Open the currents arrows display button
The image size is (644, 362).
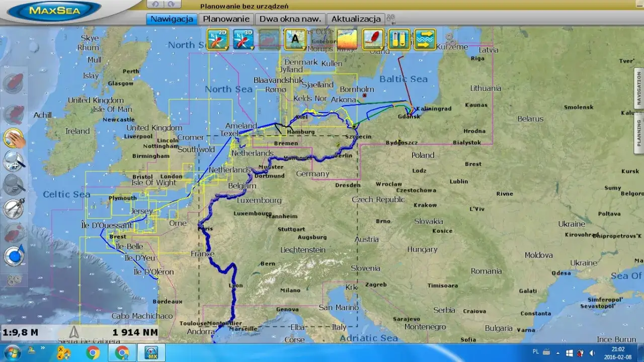[425, 39]
